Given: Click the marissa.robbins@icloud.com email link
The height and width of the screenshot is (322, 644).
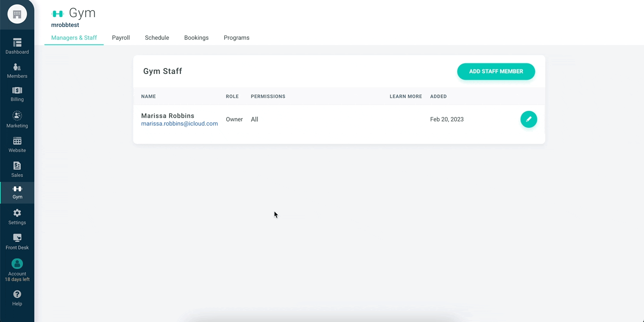Looking at the screenshot, I should 179,124.
